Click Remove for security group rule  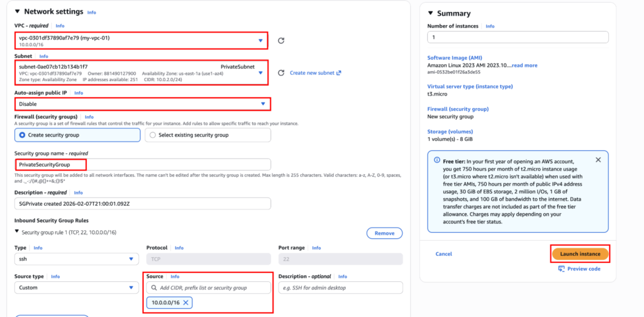coord(384,233)
